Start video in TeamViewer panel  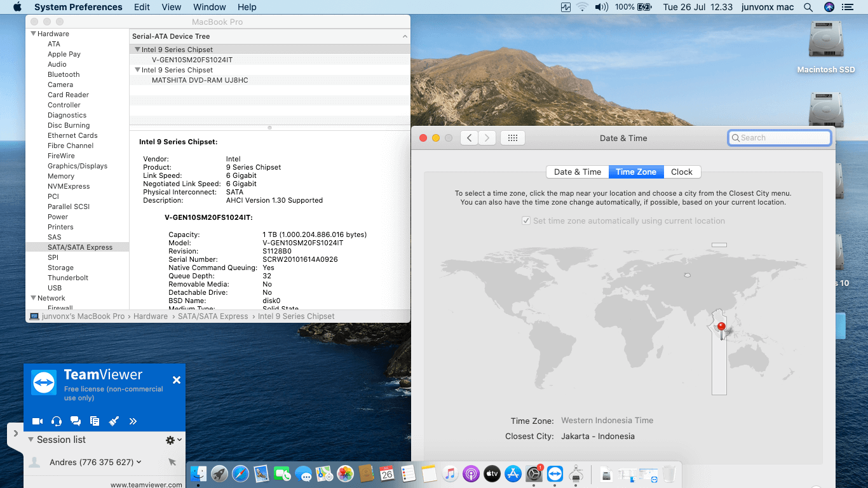[x=37, y=421]
